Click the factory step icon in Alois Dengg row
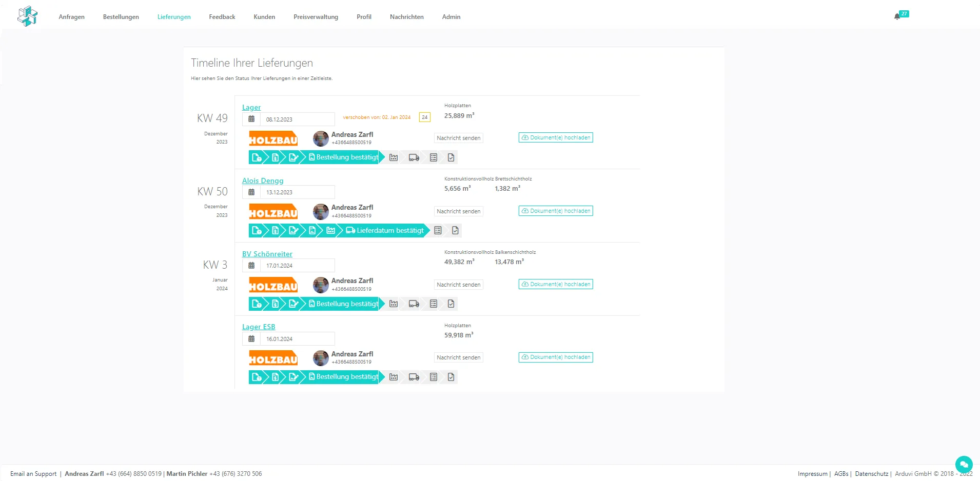Screen dimensions: 980x481 [x=331, y=231]
